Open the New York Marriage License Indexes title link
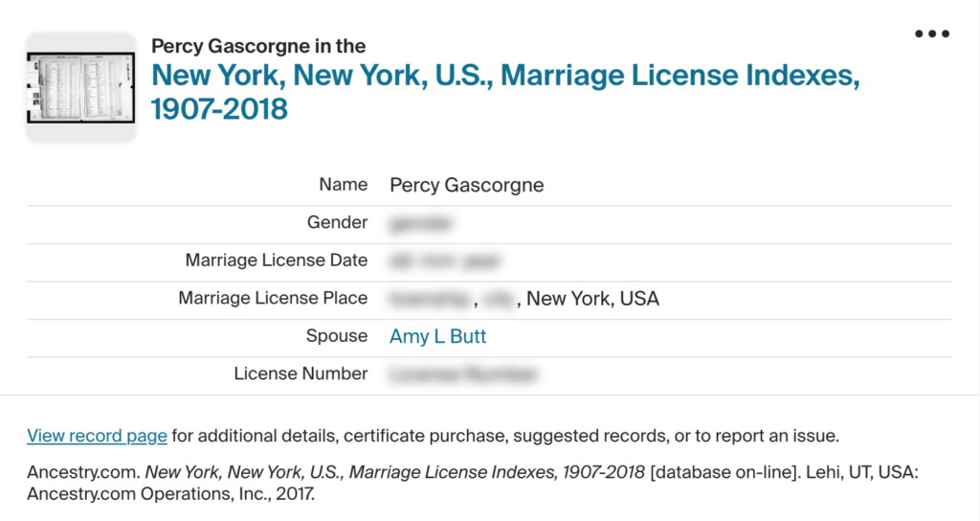The height and width of the screenshot is (521, 980). (x=504, y=91)
